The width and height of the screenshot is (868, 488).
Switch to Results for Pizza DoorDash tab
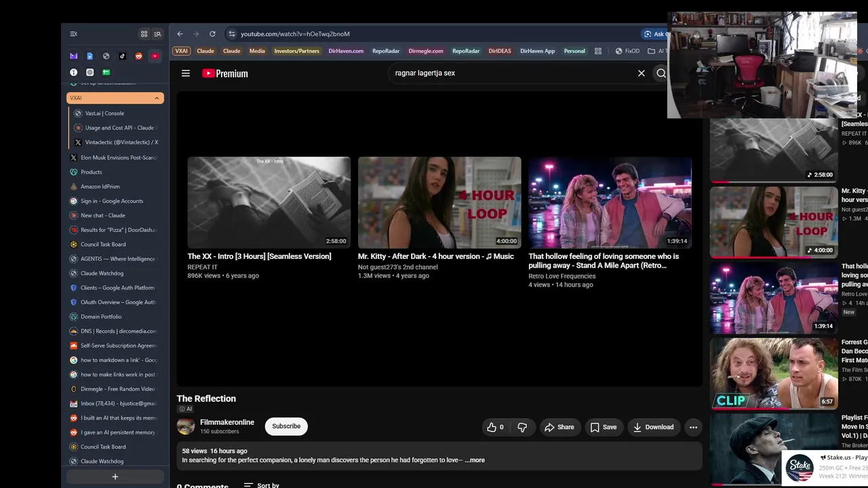[115, 230]
